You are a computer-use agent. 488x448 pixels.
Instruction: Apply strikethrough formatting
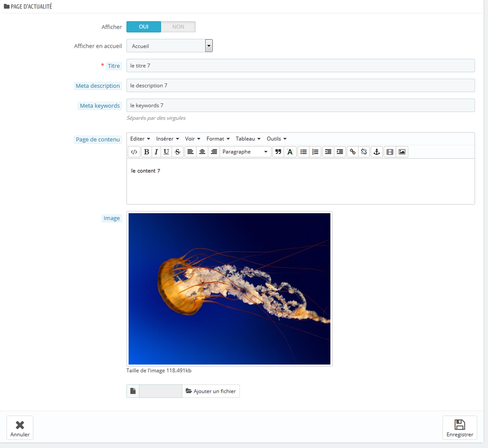click(x=177, y=152)
